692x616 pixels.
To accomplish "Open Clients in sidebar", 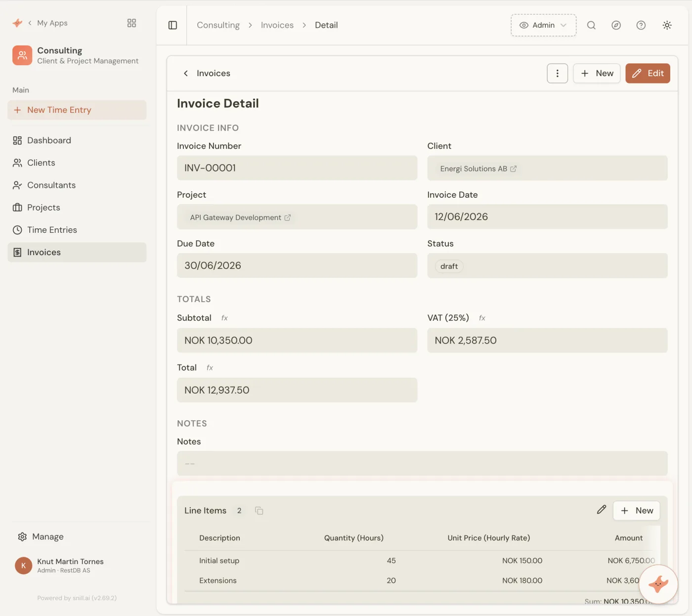I will [77, 163].
